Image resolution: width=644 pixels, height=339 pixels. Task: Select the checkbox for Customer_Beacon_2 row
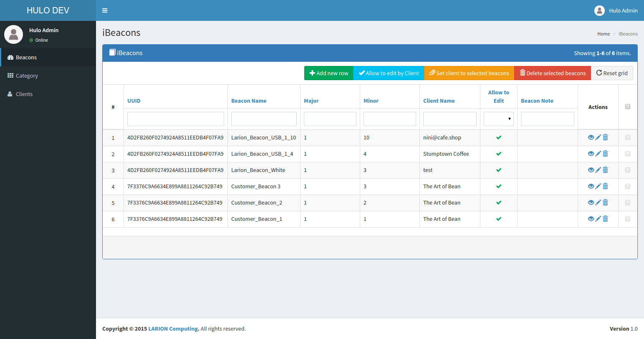tap(627, 202)
